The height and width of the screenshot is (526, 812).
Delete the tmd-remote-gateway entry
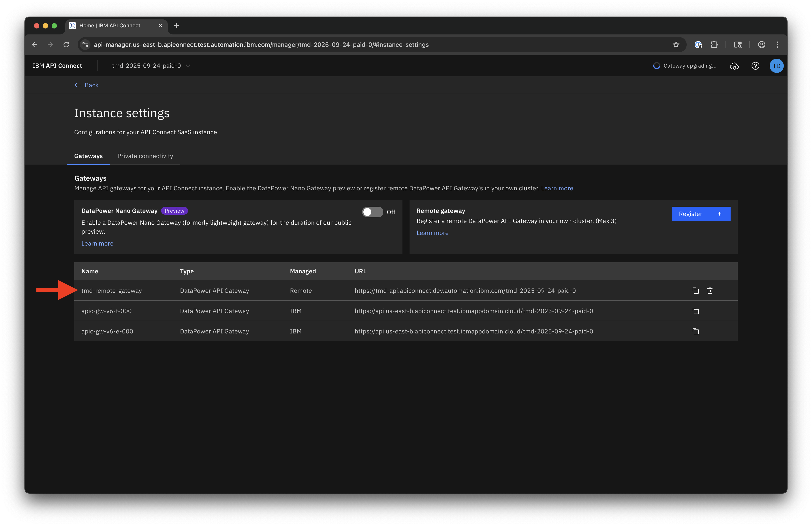(x=710, y=290)
